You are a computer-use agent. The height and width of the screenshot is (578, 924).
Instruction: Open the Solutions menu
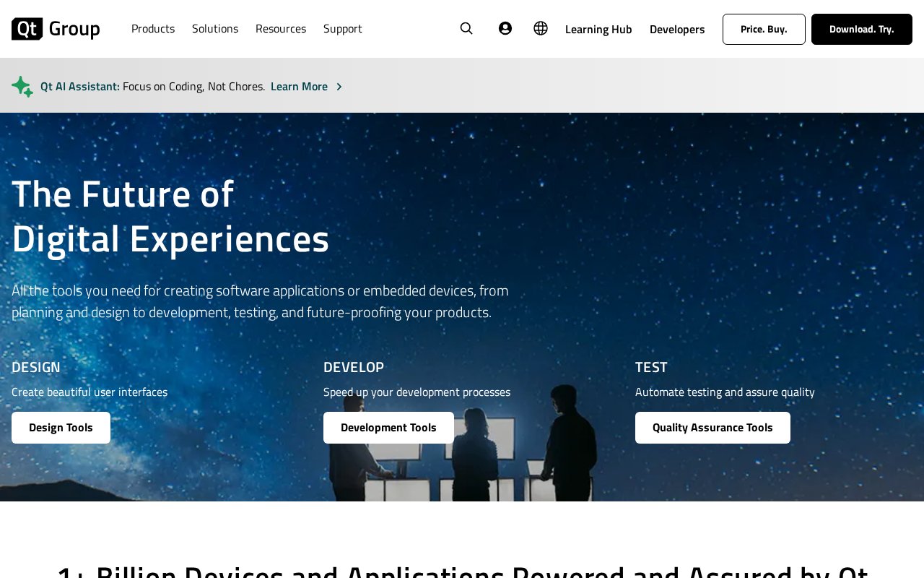coord(215,29)
